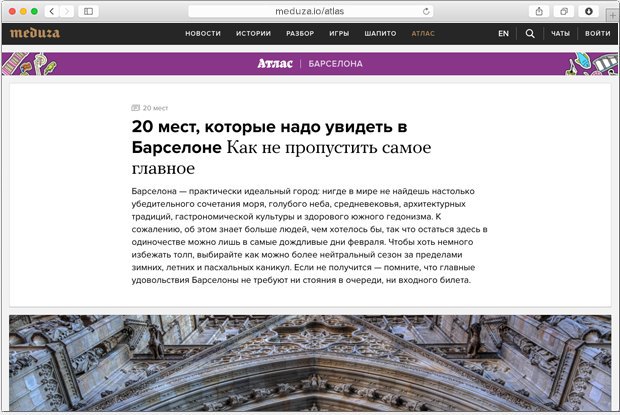
Task: Minimize the window with yellow button
Action: point(23,11)
